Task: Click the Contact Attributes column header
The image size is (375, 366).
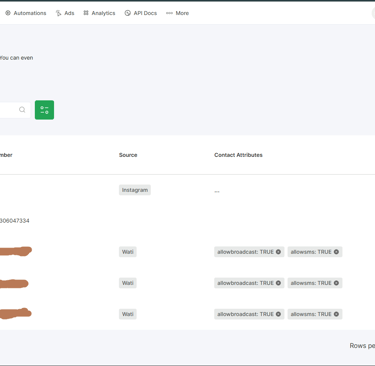Action: (238, 155)
